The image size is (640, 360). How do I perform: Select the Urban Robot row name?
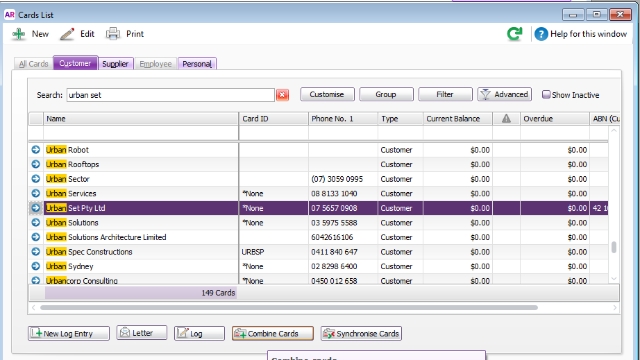pyautogui.click(x=67, y=150)
